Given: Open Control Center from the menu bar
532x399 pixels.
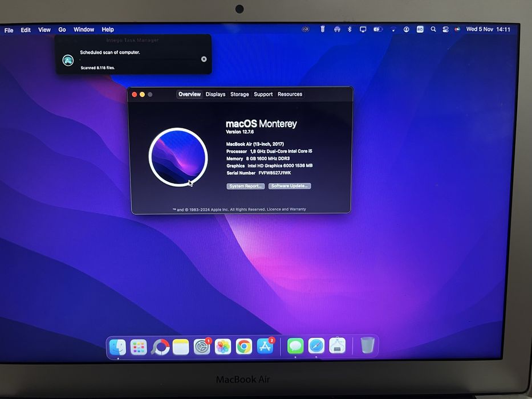Looking at the screenshot, I should click(445, 30).
